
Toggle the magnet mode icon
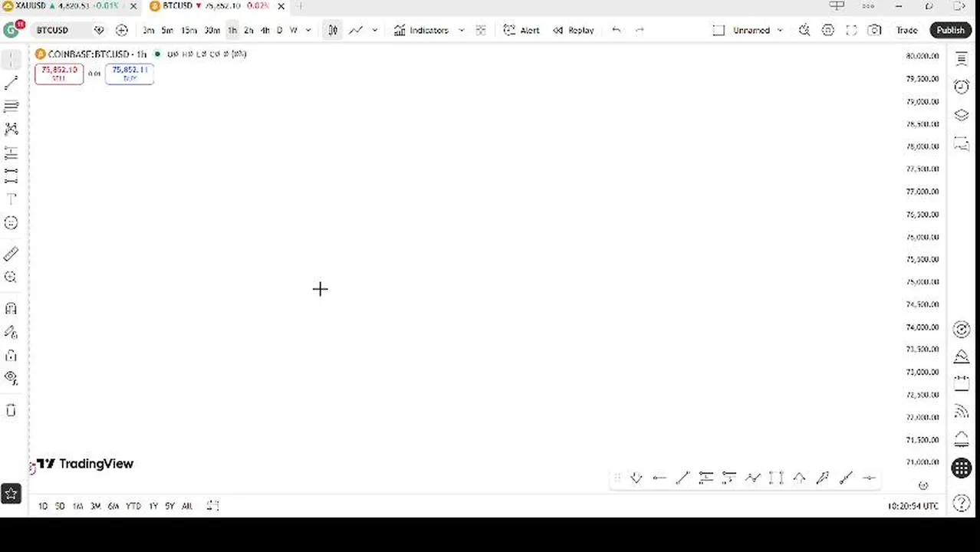pos(11,308)
